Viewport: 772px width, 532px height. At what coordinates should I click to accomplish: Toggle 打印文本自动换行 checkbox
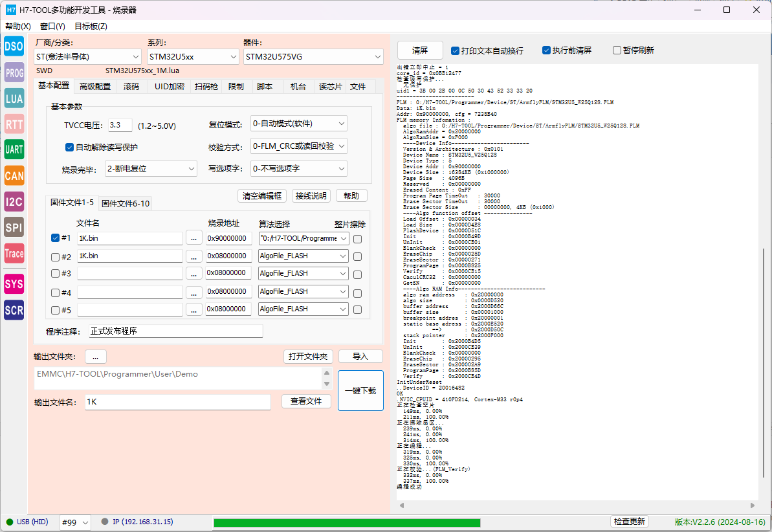click(455, 50)
